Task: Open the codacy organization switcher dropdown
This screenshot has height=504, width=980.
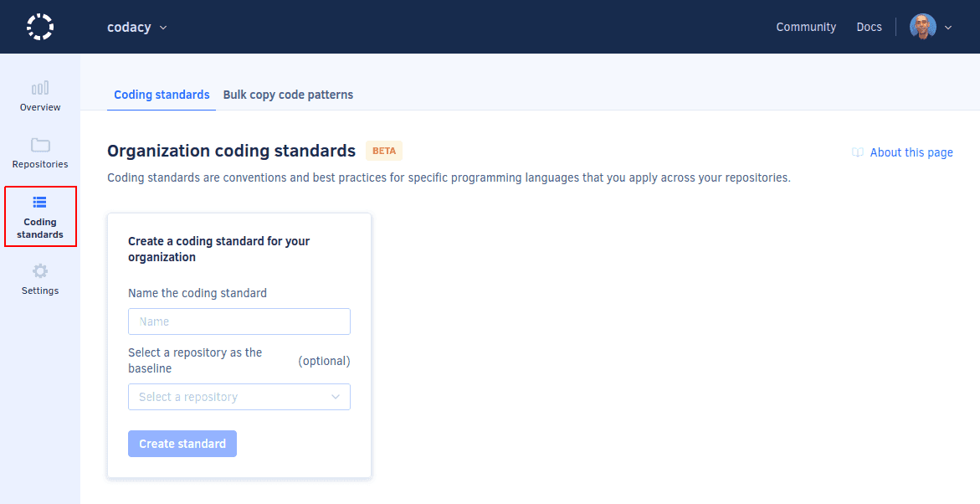Action: click(x=137, y=27)
